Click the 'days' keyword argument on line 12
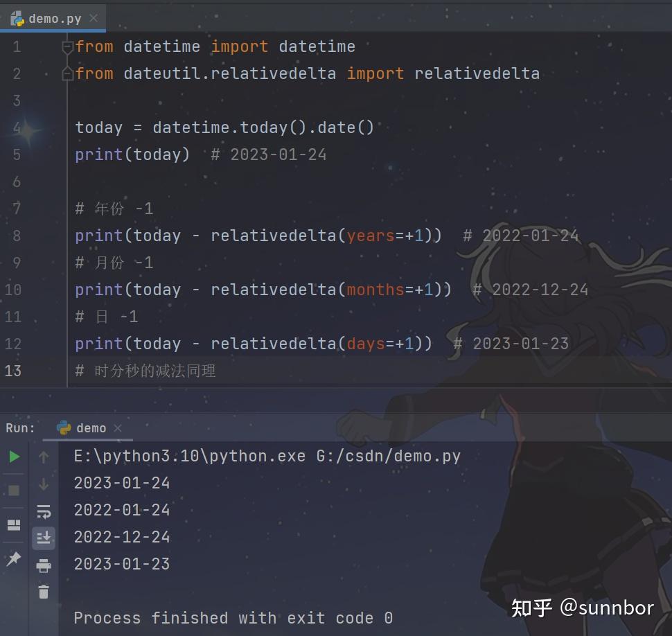Image resolution: width=672 pixels, height=636 pixels. point(366,344)
